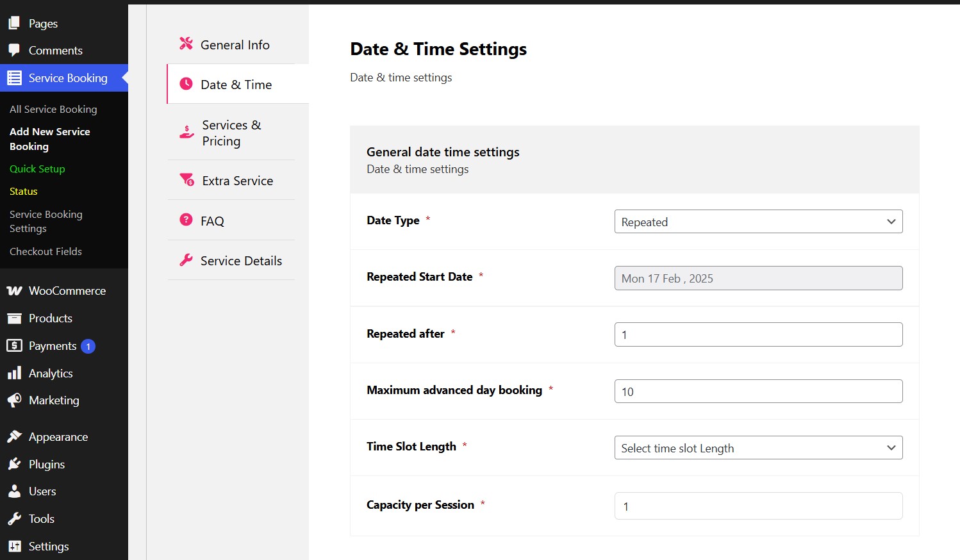Click the Capacity per Session field
This screenshot has width=960, height=560.
[758, 506]
